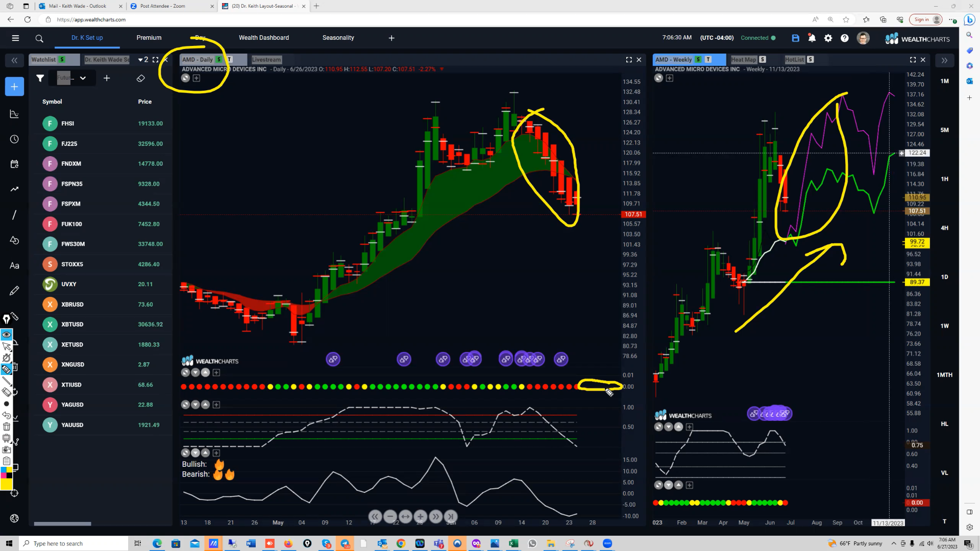This screenshot has height=551, width=980.
Task: Set timeframe to 1H
Action: [x=945, y=179]
